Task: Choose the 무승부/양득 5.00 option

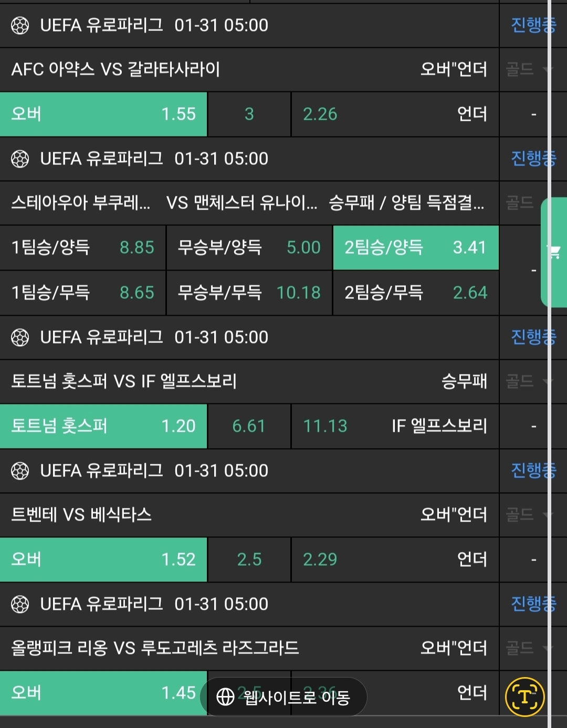Action: 249,247
